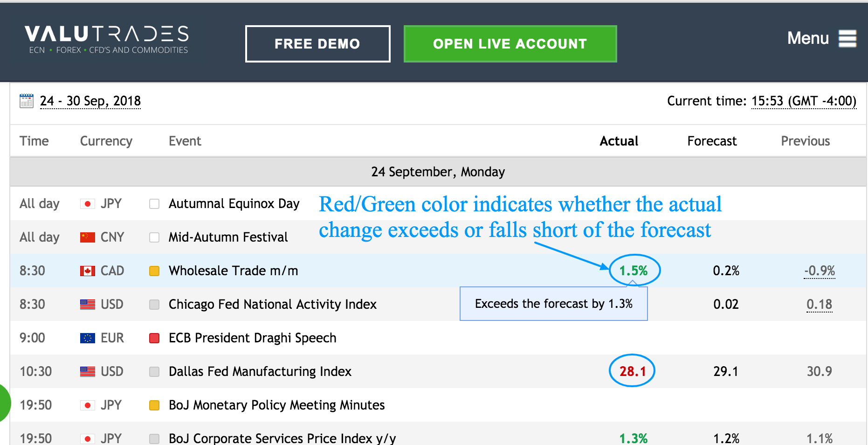Image resolution: width=868 pixels, height=445 pixels.
Task: Toggle the Chicago Fed National Activity Index checkbox
Action: tap(154, 305)
